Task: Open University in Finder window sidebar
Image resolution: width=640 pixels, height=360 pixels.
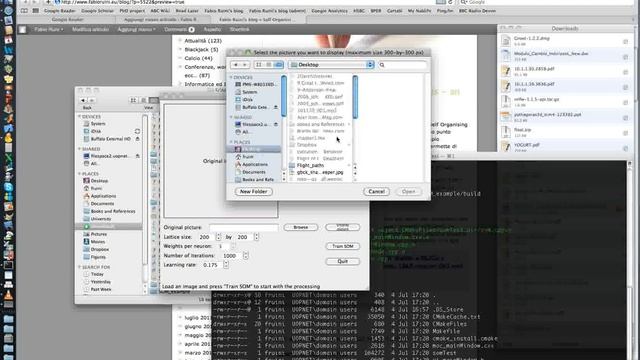Action: click(x=101, y=219)
